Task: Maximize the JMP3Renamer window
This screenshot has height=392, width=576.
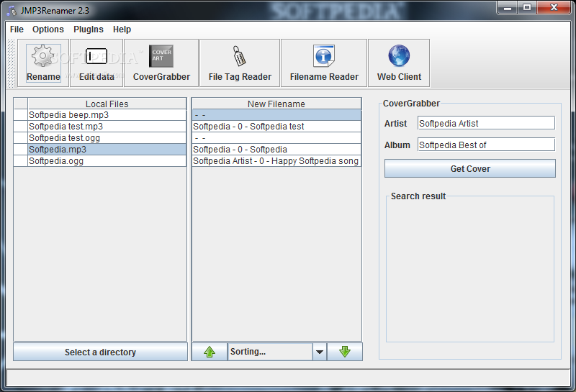Action: tap(527, 7)
